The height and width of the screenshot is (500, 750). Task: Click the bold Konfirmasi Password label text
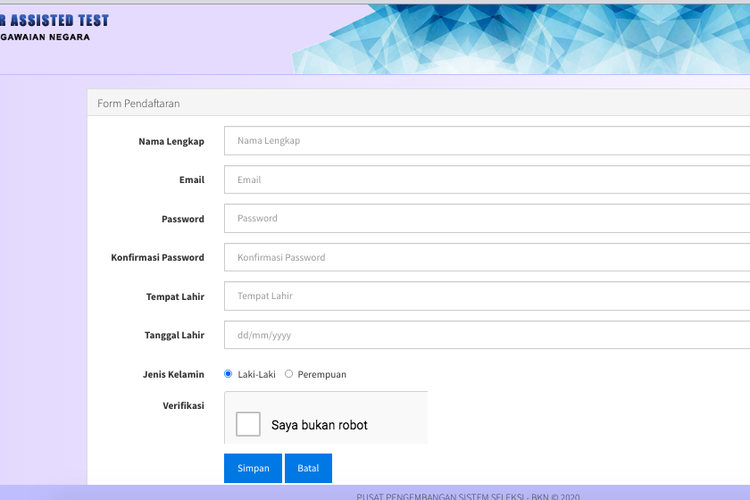pos(157,257)
